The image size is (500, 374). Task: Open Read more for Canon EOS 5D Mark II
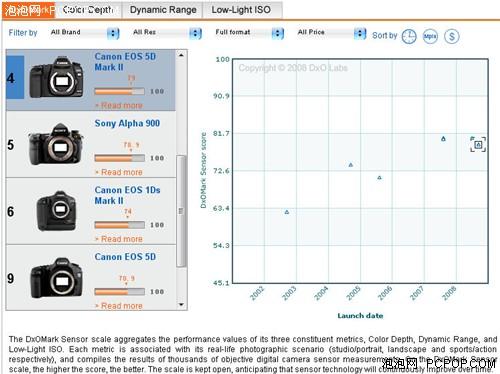(x=119, y=106)
